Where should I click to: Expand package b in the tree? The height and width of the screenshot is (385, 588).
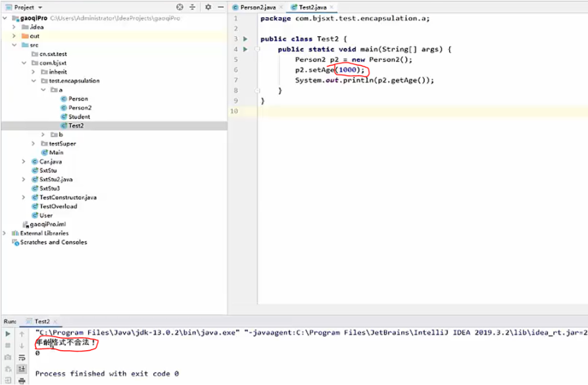[x=43, y=135]
